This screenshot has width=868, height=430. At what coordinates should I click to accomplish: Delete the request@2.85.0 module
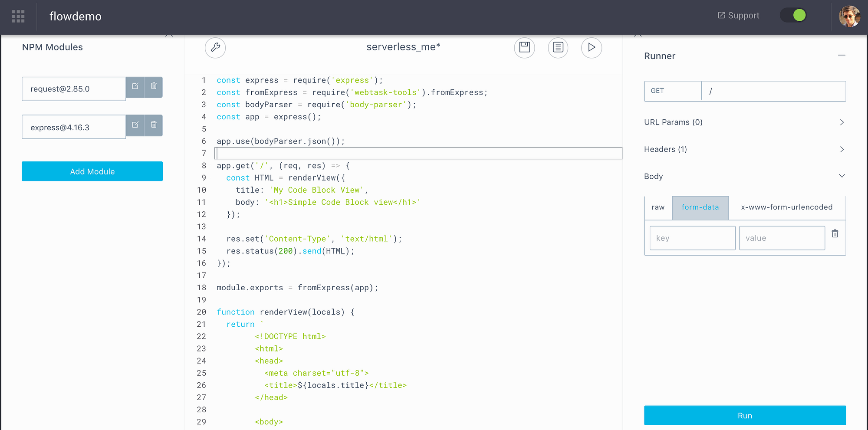click(x=153, y=86)
